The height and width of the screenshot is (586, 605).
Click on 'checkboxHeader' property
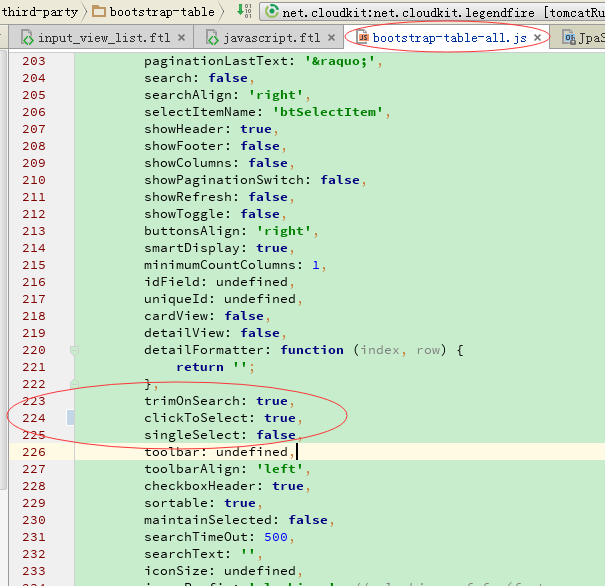pos(200,486)
